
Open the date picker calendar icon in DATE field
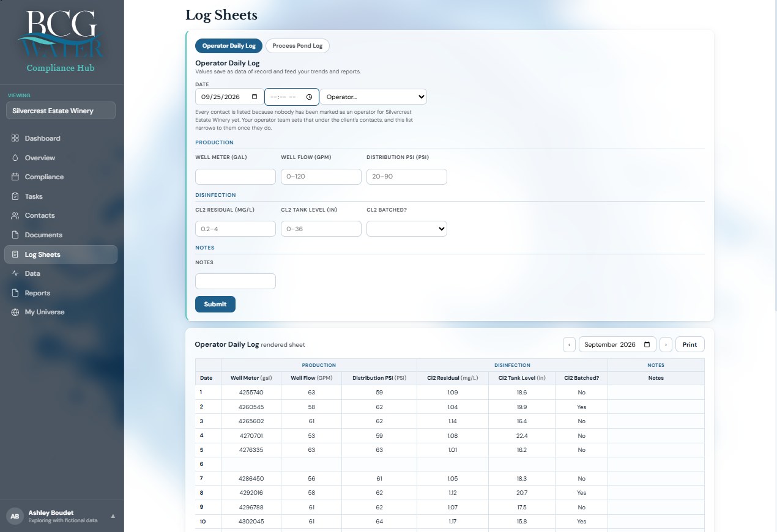point(255,97)
